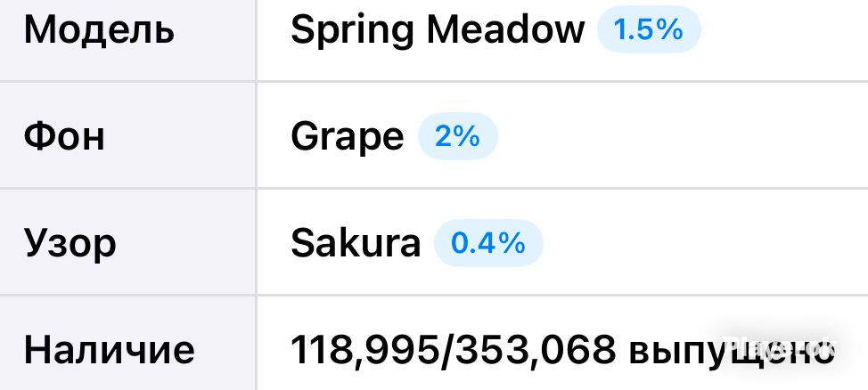
Task: Click the Узор row label
Action: click(70, 244)
